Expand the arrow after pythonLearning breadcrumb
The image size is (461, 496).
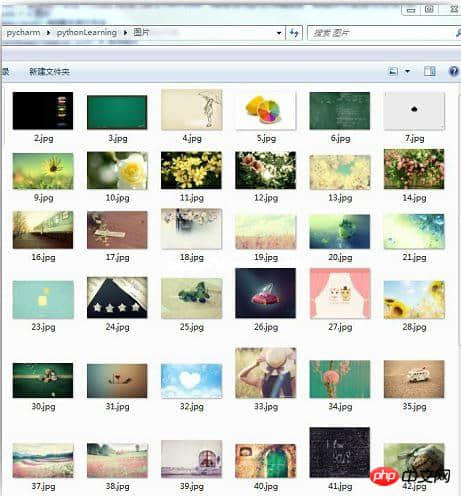125,33
